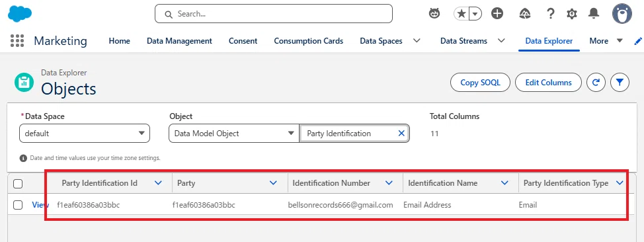Click the global Search field
Screen dimensions: 644x242
point(274,14)
